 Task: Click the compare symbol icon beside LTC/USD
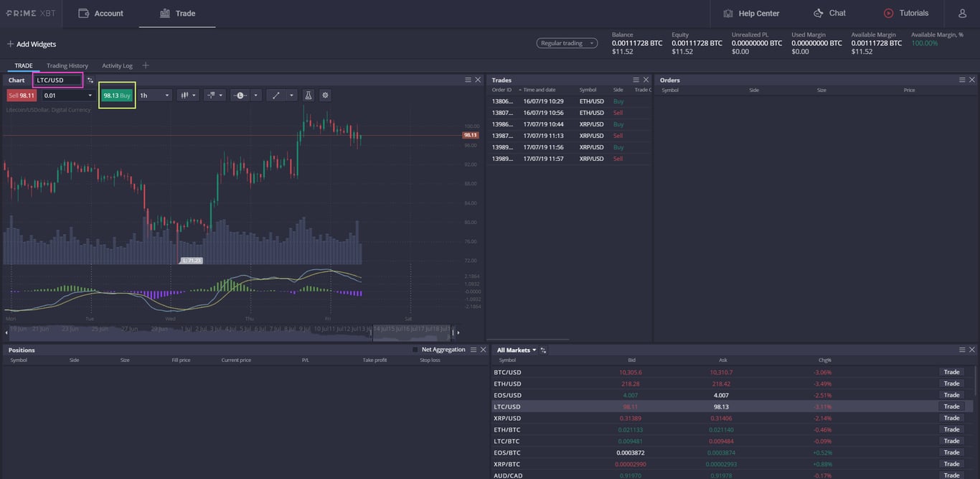[x=90, y=80]
